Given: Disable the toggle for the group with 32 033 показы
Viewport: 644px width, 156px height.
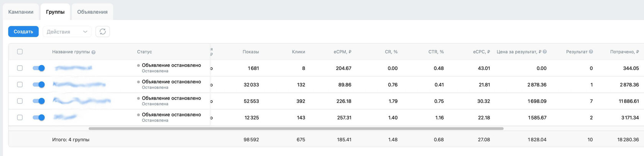Looking at the screenshot, I should tap(39, 85).
